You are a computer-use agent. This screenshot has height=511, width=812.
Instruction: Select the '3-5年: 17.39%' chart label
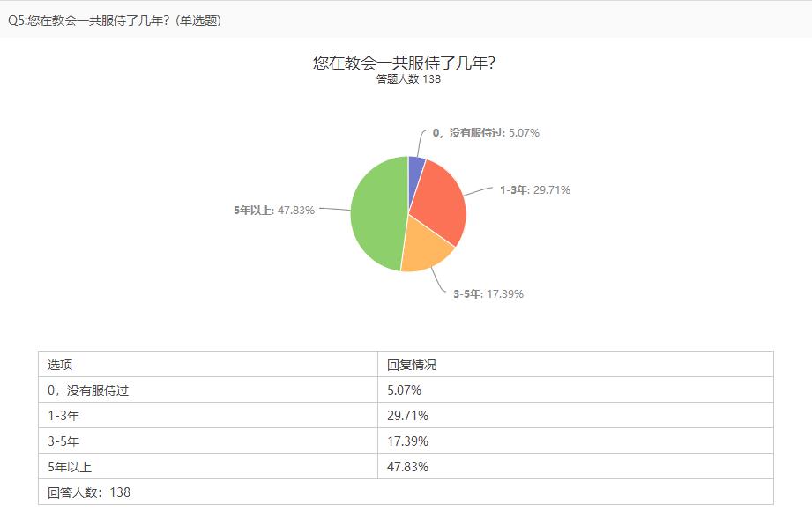click(488, 293)
